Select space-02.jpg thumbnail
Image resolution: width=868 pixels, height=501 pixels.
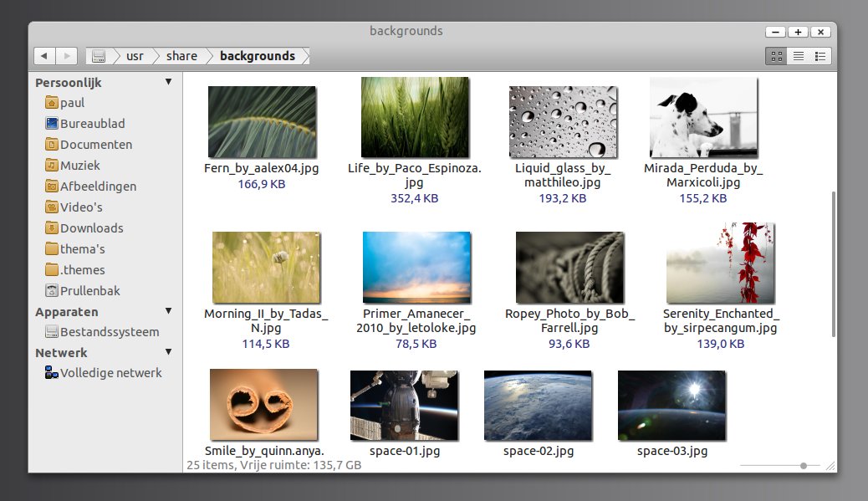click(x=538, y=406)
